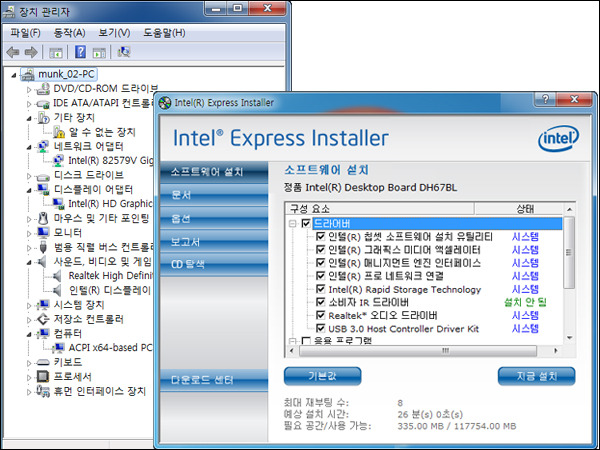Open the 동작(A) menu
This screenshot has width=600, height=450.
coord(70,33)
